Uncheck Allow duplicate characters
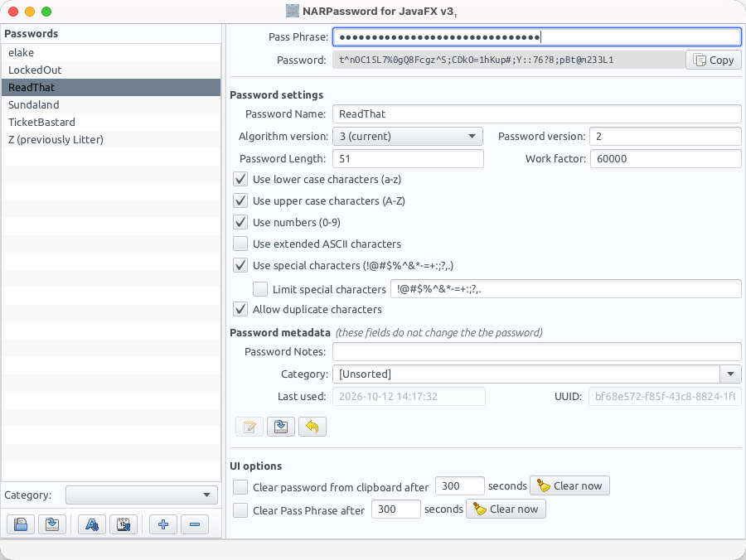The width and height of the screenshot is (746, 560). (240, 309)
